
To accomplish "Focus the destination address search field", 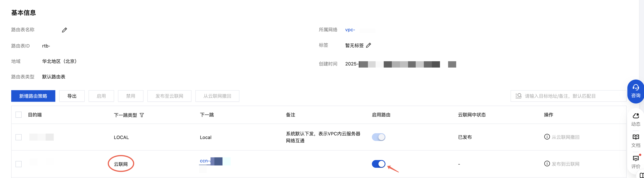I will (572, 96).
